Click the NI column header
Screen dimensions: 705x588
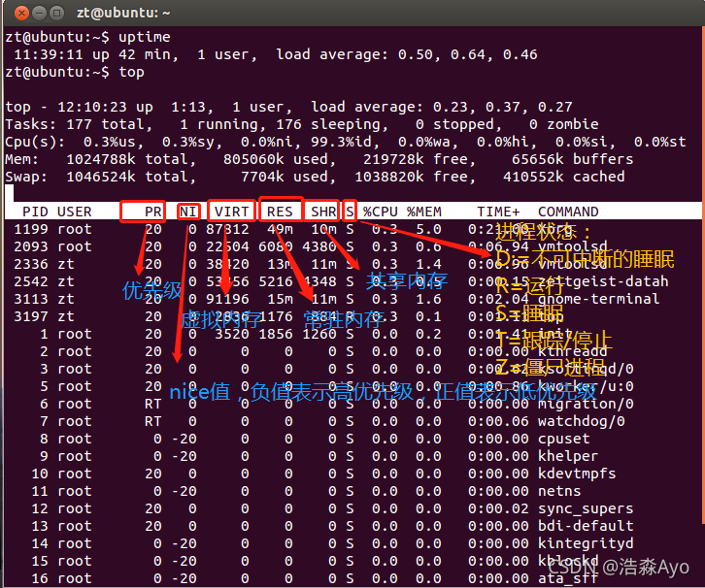[188, 212]
